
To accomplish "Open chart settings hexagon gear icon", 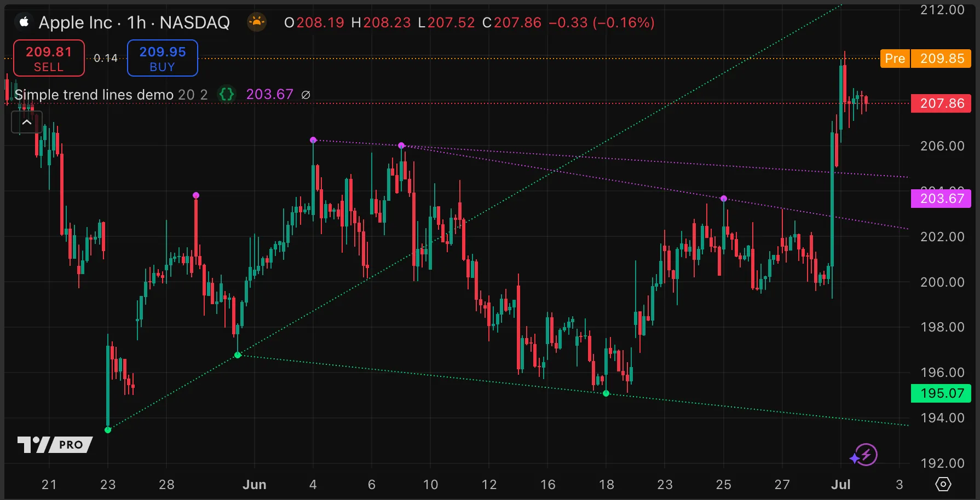I will tap(943, 484).
